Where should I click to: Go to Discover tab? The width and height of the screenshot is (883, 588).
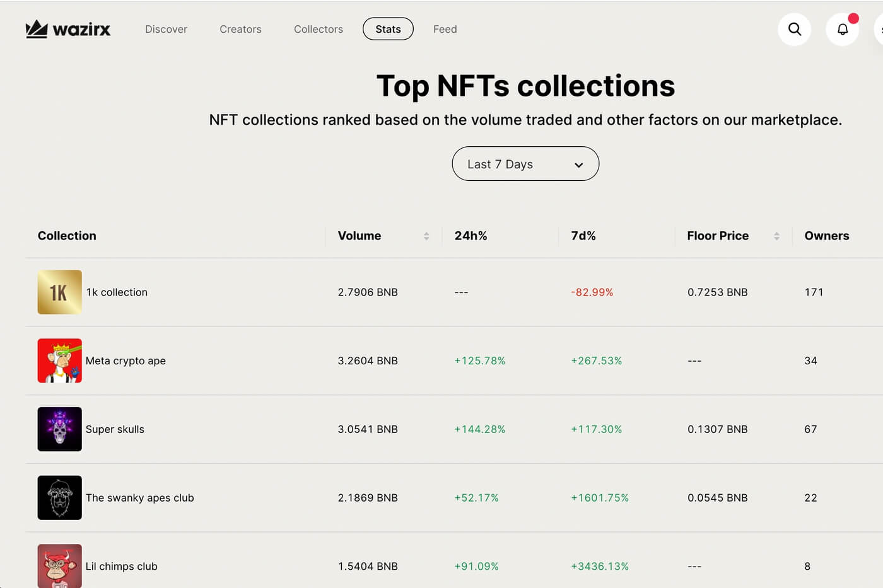[166, 29]
